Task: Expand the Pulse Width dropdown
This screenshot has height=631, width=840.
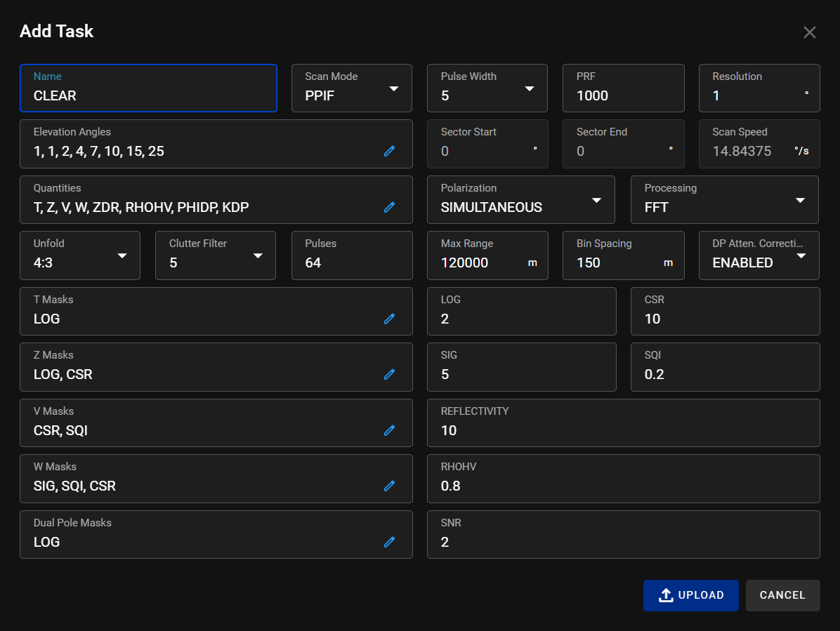Action: tap(487, 88)
